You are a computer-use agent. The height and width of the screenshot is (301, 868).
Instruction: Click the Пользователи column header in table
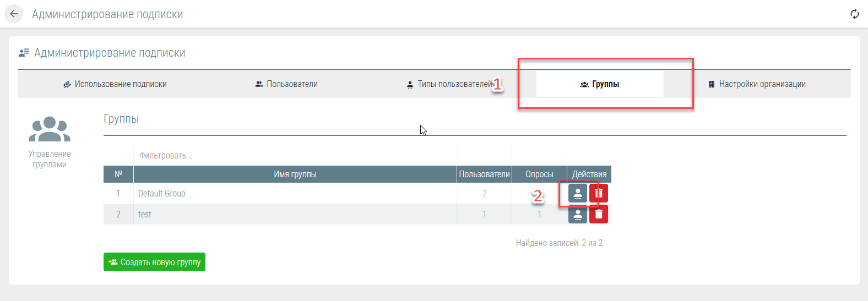coord(484,174)
